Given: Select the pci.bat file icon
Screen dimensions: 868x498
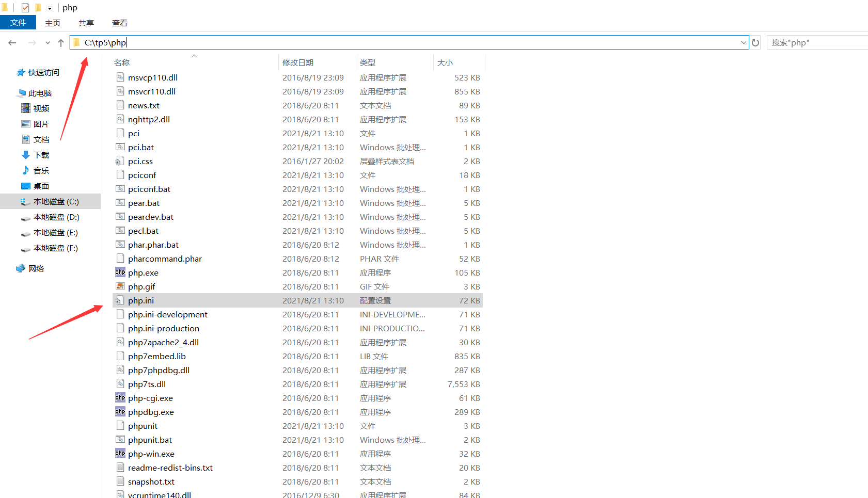Looking at the screenshot, I should click(120, 147).
